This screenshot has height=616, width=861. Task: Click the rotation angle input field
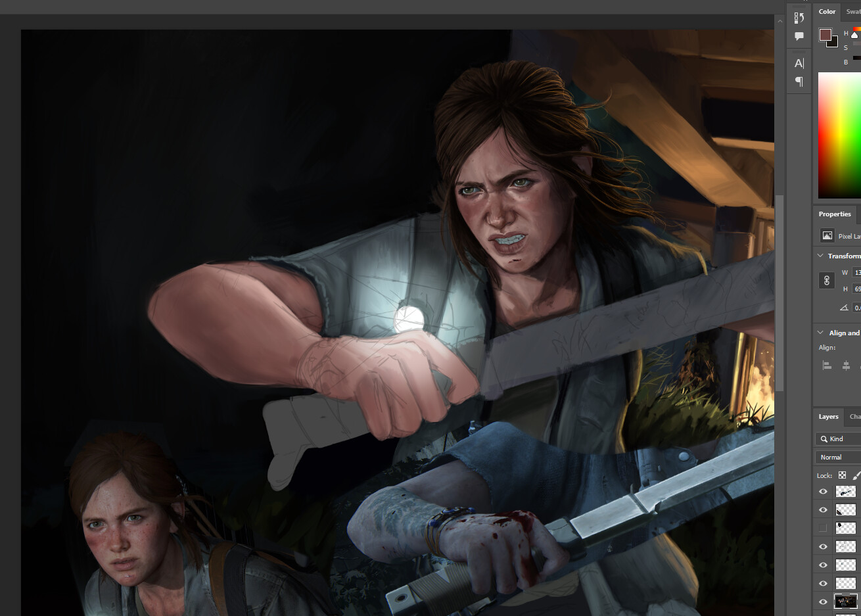point(857,308)
